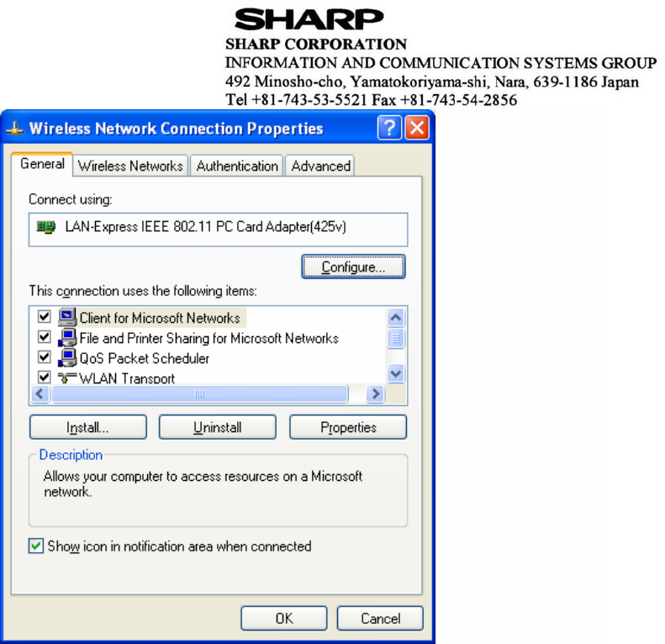Open Properties of the selected item
Image resolution: width=665 pixels, height=644 pixels.
coord(348,427)
